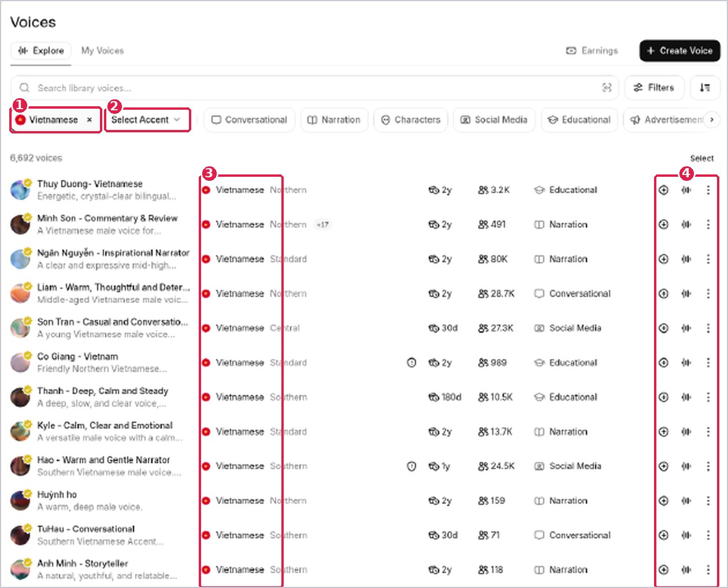Screen dimensions: 728x588
Task: Click the icon inside the search bar
Action: click(x=607, y=88)
